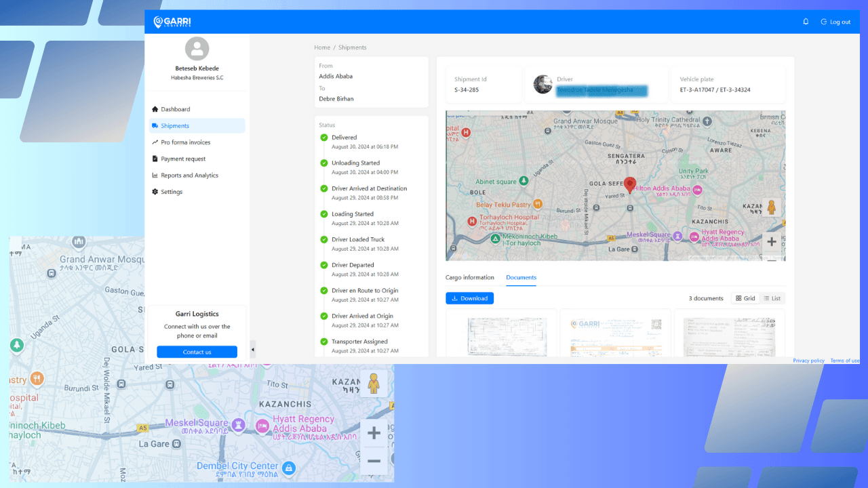Click the Garri Logistics logo
This screenshot has width=868, height=488.
click(172, 22)
